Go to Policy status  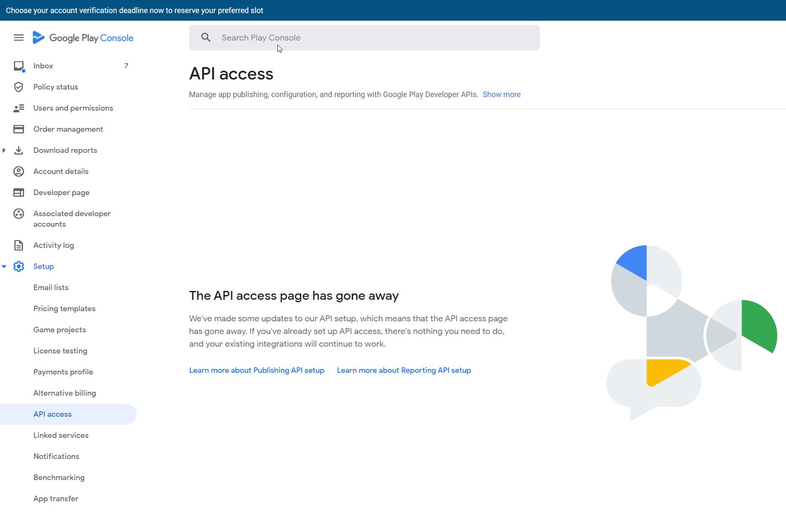point(56,87)
